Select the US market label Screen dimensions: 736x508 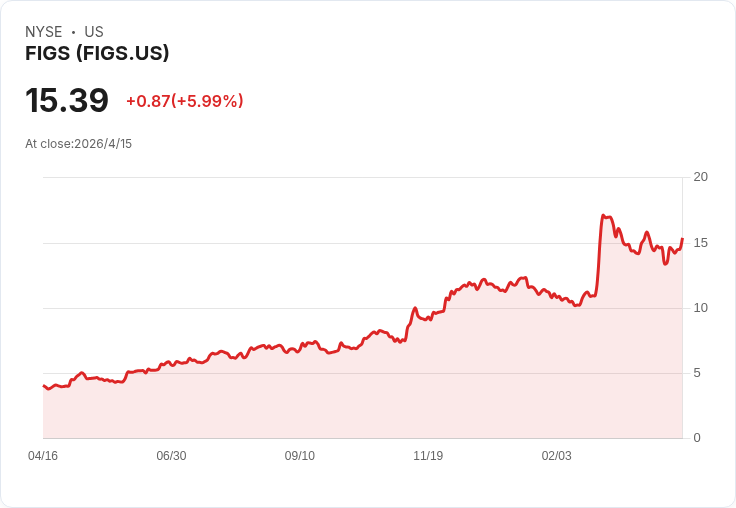pos(94,32)
